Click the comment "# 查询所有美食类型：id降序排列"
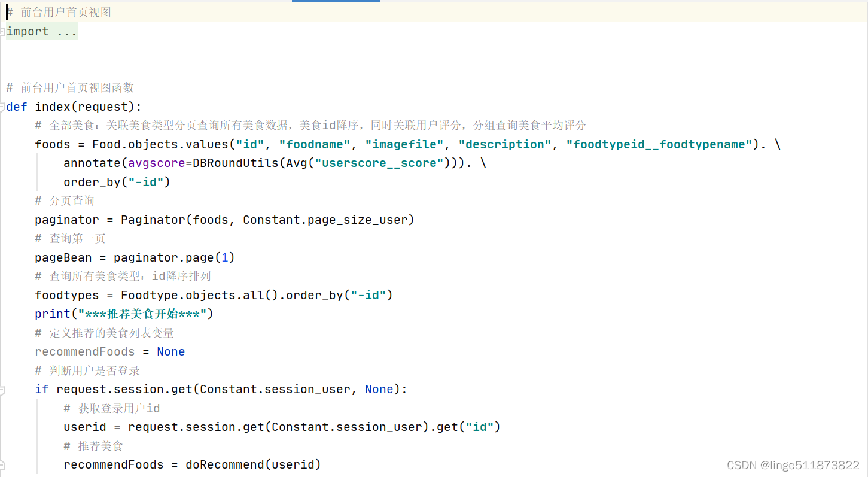868x477 pixels. pos(123,276)
